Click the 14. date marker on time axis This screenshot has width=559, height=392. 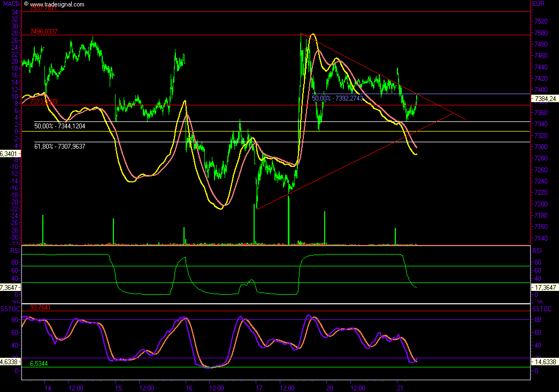click(48, 387)
